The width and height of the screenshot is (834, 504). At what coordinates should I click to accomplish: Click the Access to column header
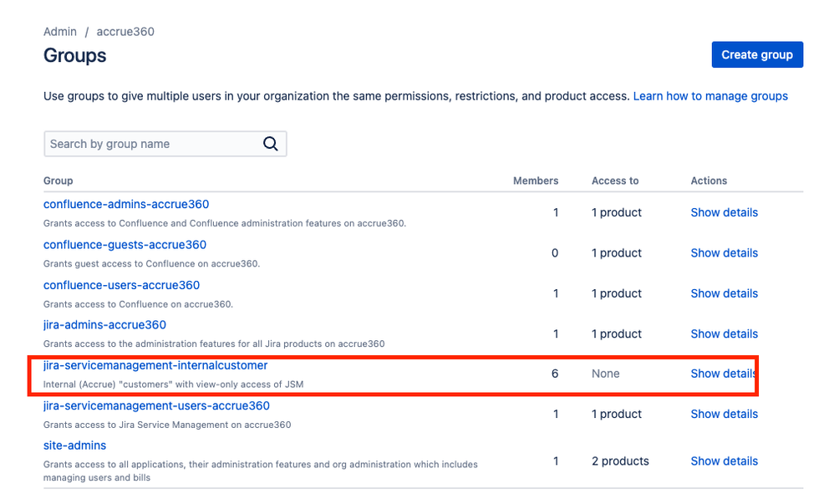[x=615, y=181]
